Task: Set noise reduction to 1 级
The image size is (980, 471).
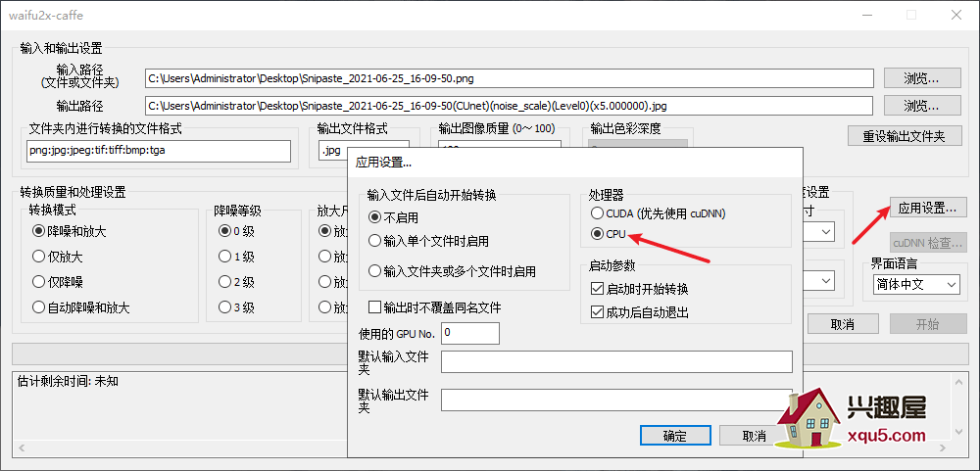Action: [236, 257]
